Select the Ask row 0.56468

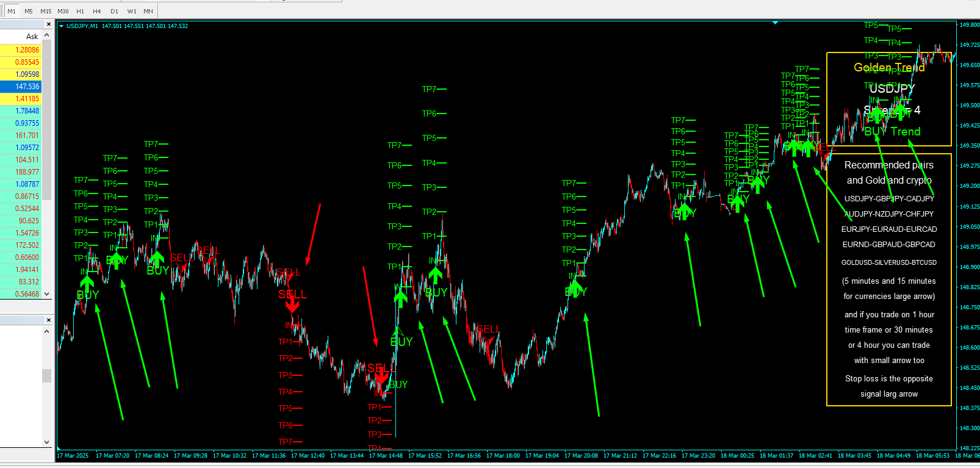pyautogui.click(x=21, y=294)
